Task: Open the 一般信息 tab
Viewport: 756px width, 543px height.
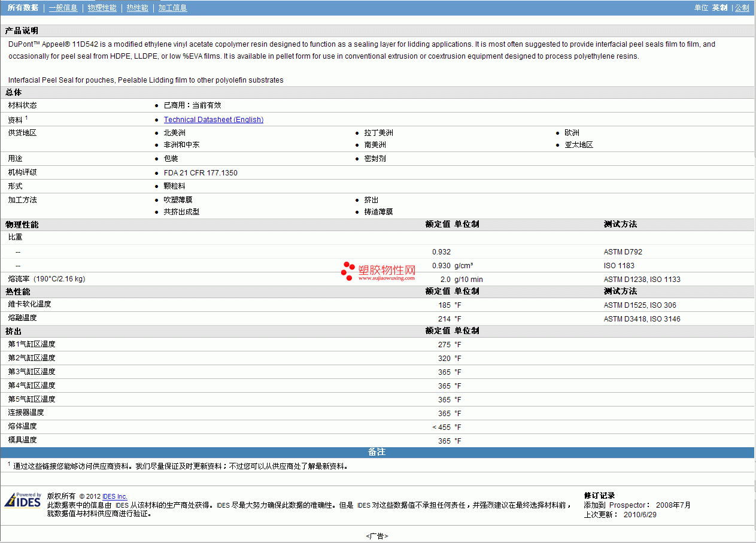Action: [x=63, y=8]
